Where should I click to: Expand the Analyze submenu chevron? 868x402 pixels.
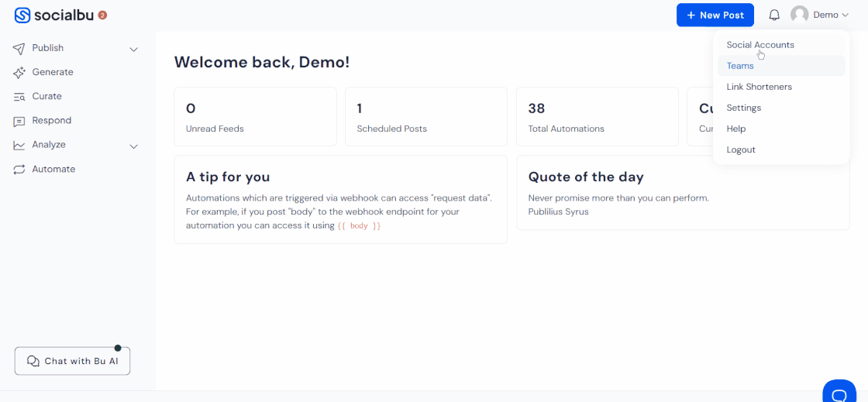(x=133, y=146)
